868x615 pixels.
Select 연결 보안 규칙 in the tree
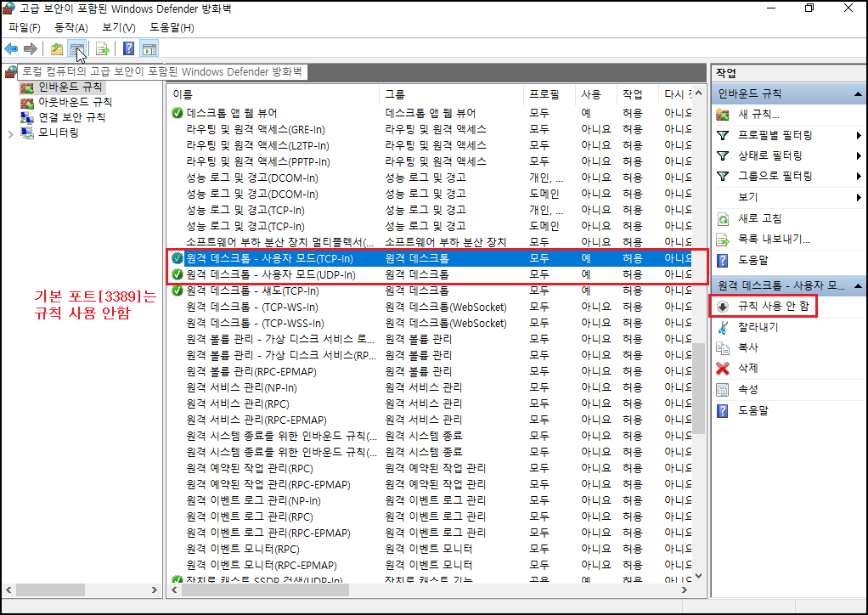coord(72,117)
